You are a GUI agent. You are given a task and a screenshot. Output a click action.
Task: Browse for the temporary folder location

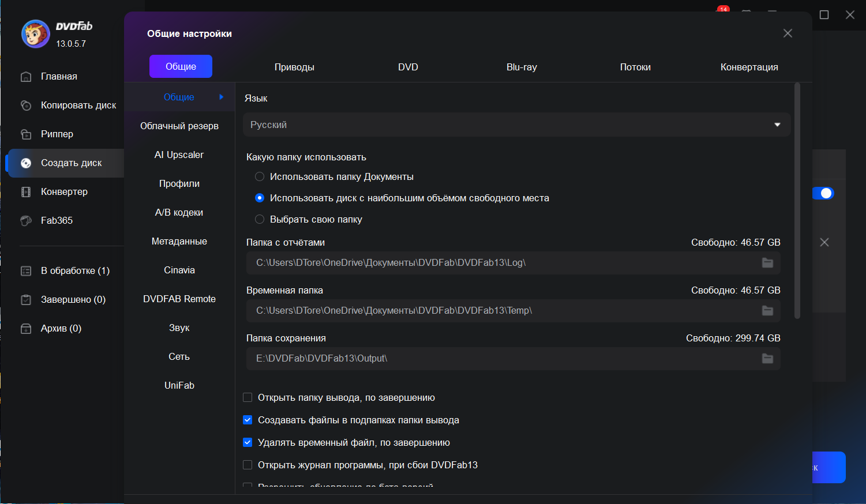pyautogui.click(x=767, y=311)
